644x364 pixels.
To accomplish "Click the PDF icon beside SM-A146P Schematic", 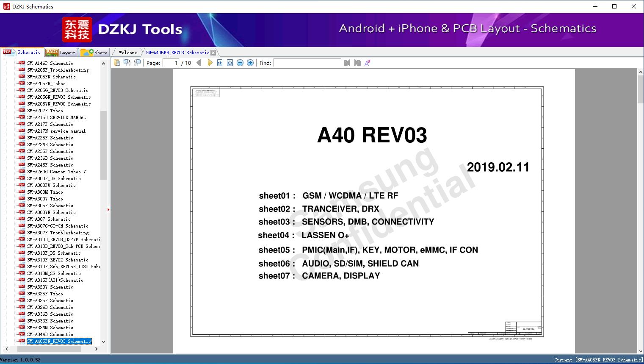I will click(22, 63).
